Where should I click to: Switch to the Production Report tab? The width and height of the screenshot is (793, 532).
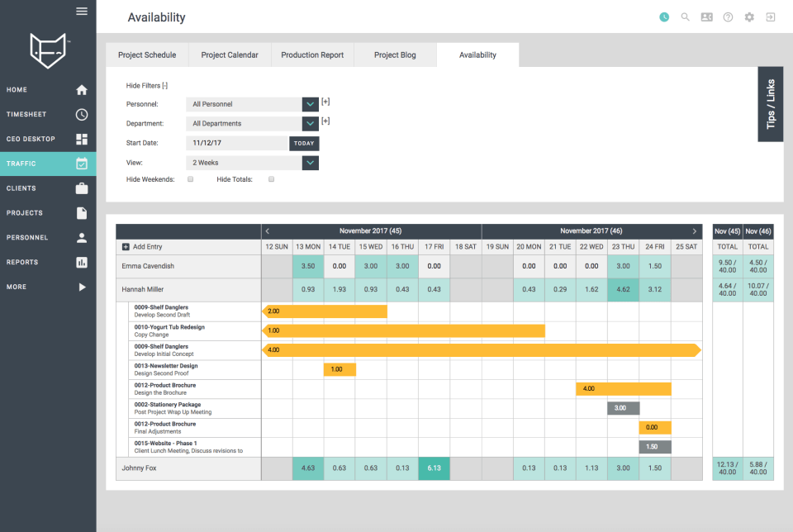[312, 55]
